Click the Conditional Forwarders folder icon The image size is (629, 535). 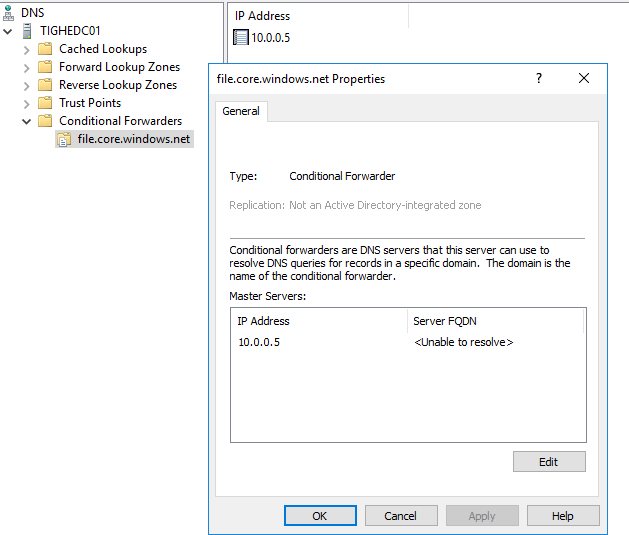45,121
